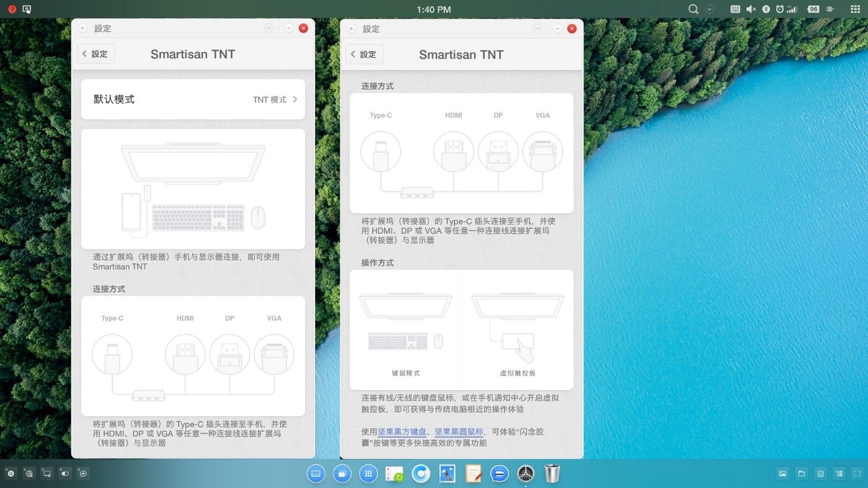Viewport: 868px width, 488px height.
Task: Open the 默认模式 TNT 模式 row
Action: [193, 99]
